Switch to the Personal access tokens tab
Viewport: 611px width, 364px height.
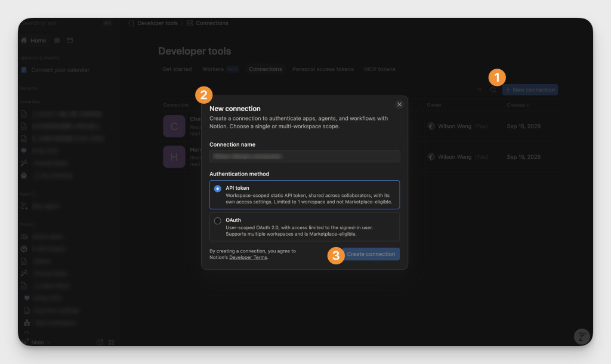tap(323, 69)
